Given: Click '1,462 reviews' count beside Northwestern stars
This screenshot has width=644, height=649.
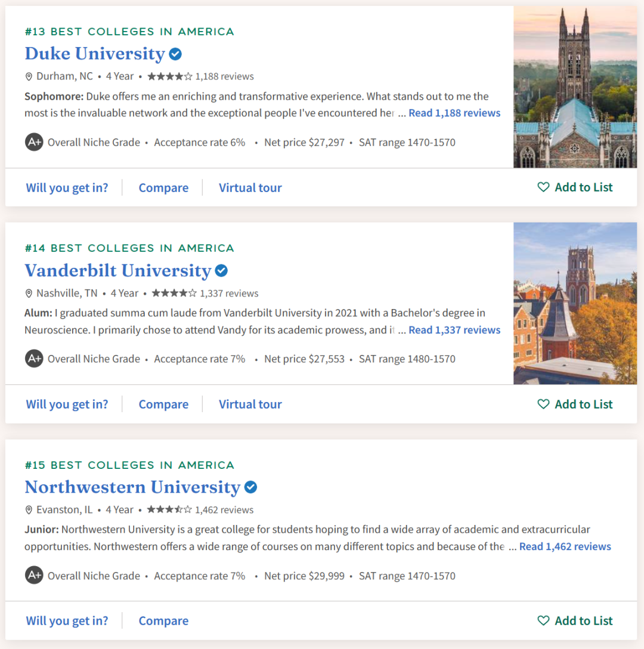Looking at the screenshot, I should coord(224,510).
